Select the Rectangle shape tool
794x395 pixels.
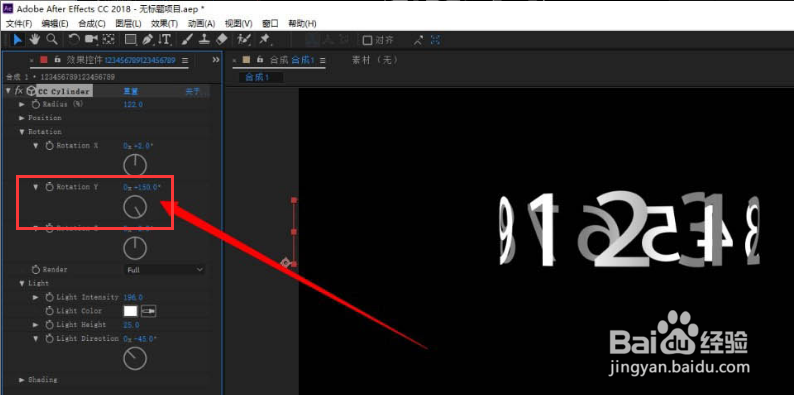(x=130, y=40)
